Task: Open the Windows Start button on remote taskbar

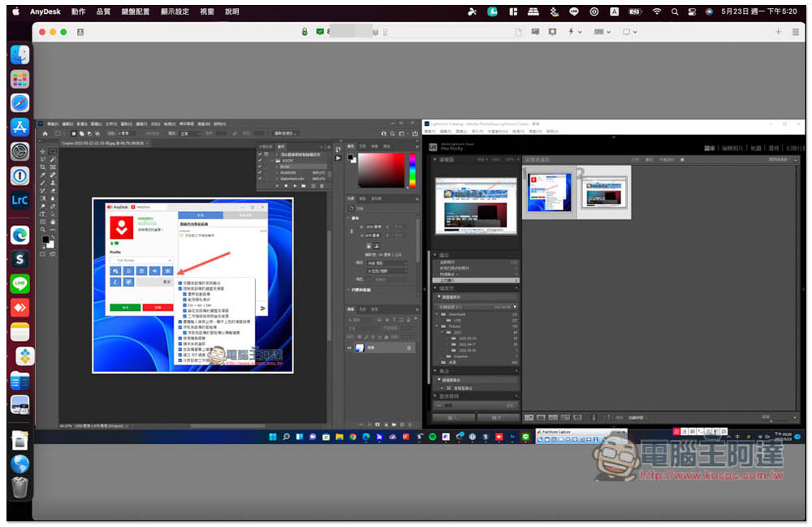Action: tap(271, 437)
